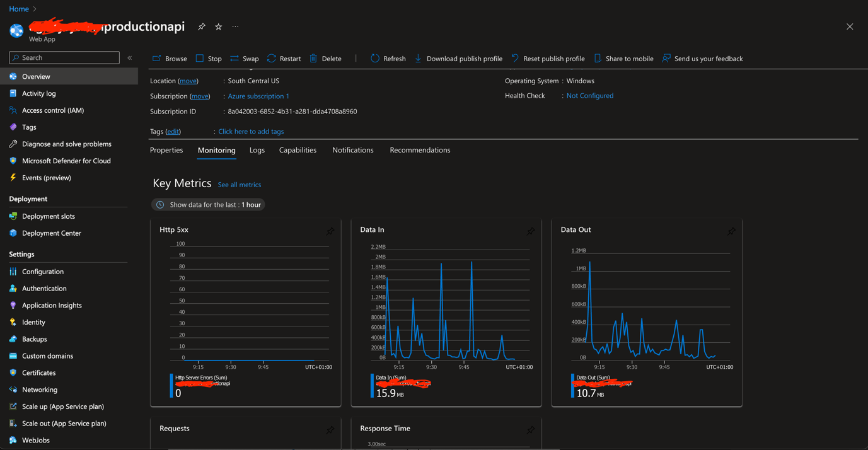Open the Notifications tab
The image size is (868, 450).
coord(353,150)
